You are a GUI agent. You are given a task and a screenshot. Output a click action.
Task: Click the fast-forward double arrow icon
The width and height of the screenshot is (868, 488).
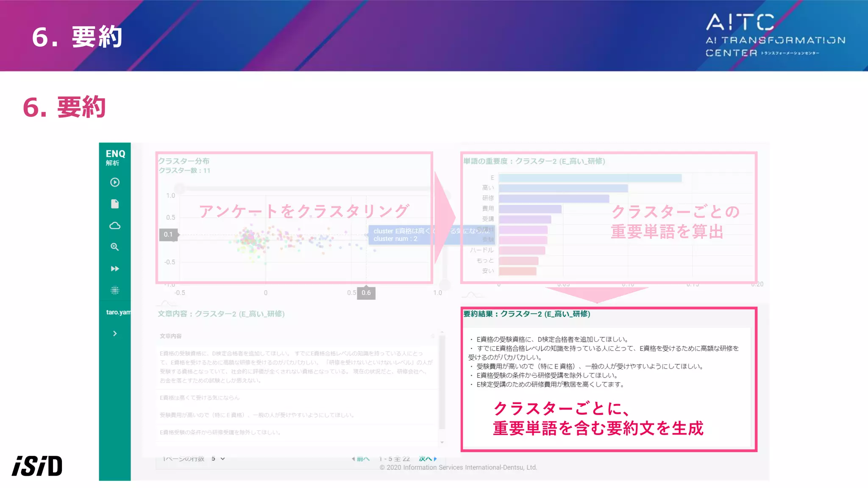[x=115, y=269]
